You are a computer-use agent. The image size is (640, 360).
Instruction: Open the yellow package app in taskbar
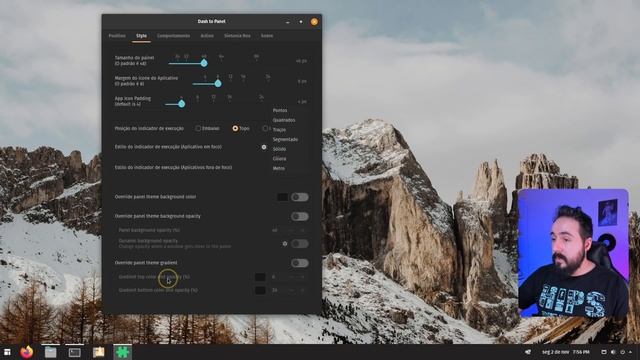click(98, 352)
